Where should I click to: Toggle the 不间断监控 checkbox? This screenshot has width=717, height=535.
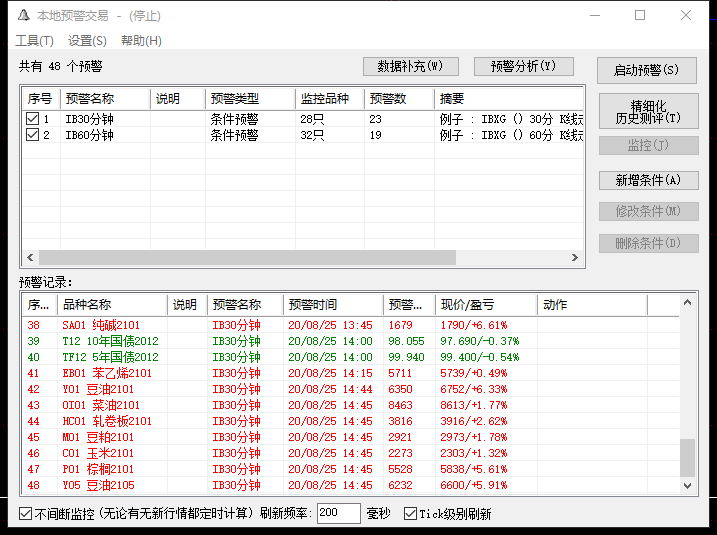26,514
